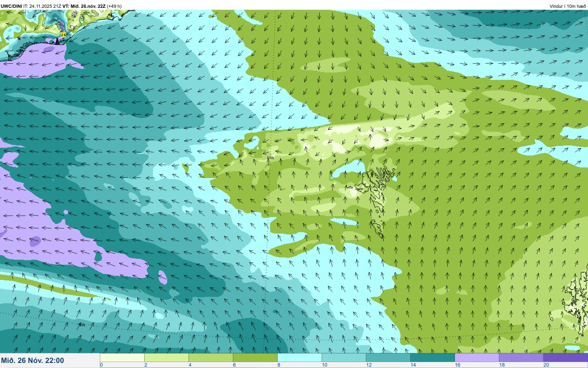Click the Mið. 26 Nóv. 22:00 timestamp
Viewport: 588px width, 368px height.
[33, 361]
